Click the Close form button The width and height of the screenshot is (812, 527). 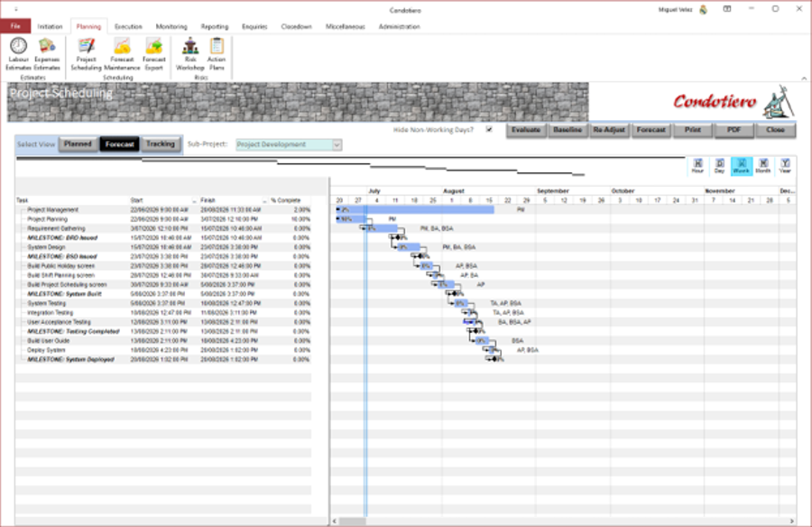tap(776, 130)
